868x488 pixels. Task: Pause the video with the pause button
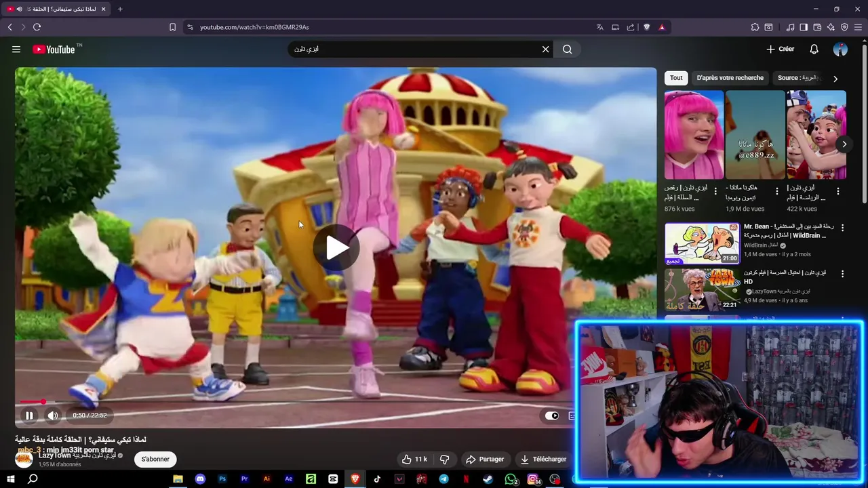click(29, 415)
